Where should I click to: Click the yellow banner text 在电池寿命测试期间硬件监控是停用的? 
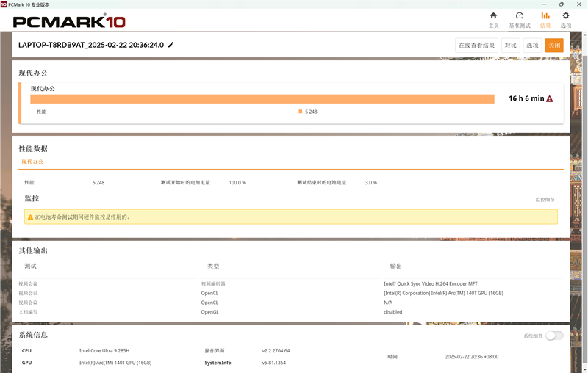coord(82,217)
